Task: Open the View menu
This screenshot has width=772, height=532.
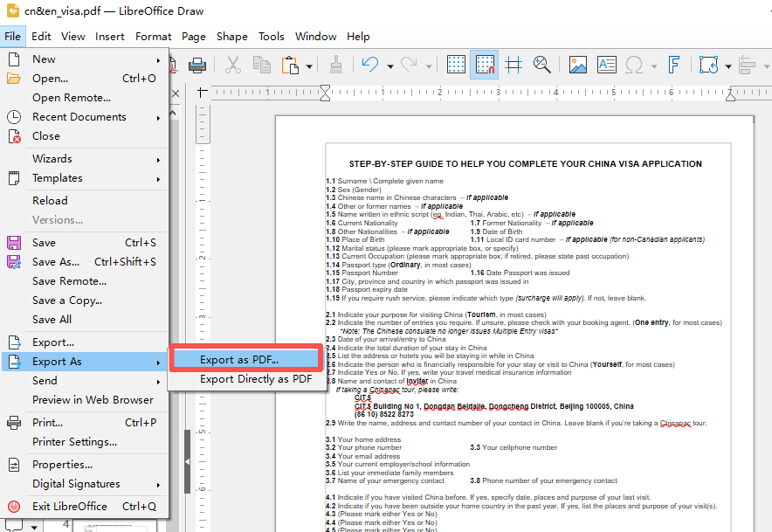Action: pyautogui.click(x=72, y=37)
